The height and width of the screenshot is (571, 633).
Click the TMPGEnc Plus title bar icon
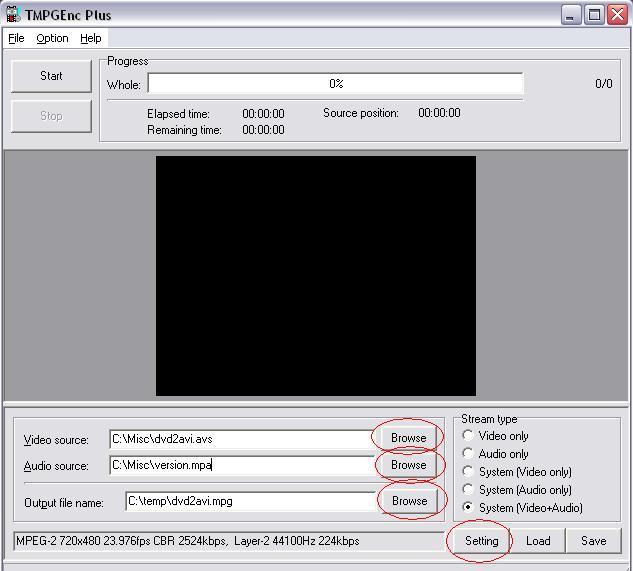[13, 14]
